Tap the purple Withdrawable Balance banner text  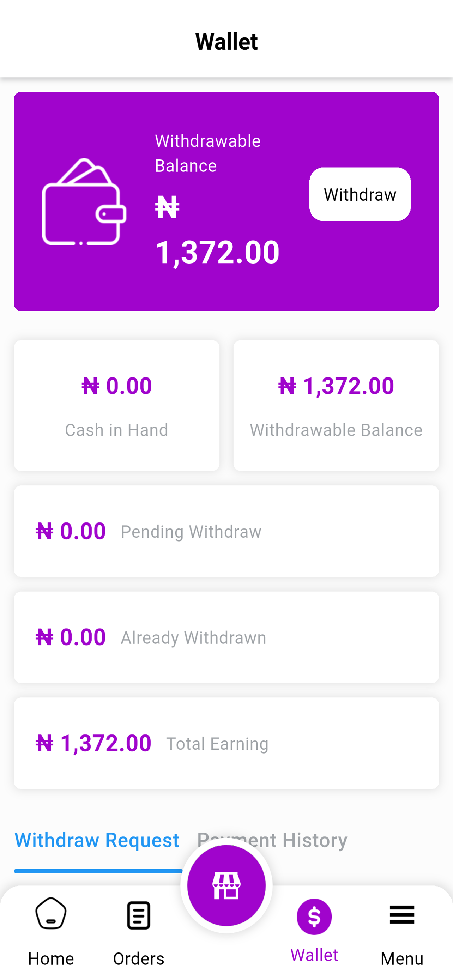[208, 153]
